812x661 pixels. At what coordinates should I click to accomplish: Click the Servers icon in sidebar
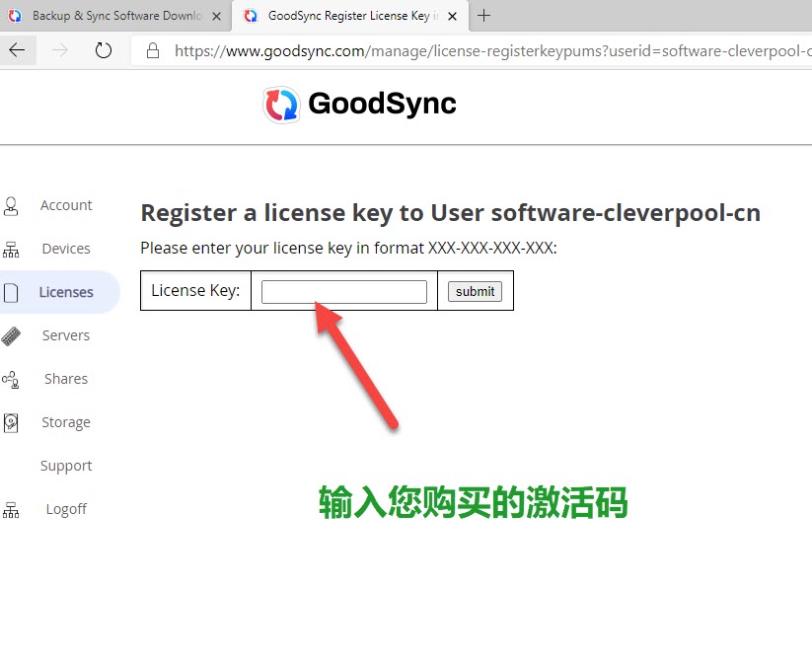11,336
